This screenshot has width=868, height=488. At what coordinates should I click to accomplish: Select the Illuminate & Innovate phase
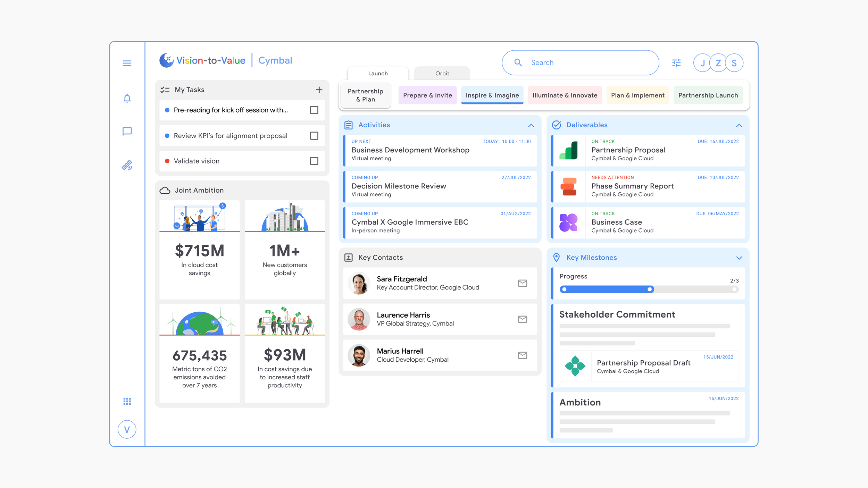(x=565, y=95)
